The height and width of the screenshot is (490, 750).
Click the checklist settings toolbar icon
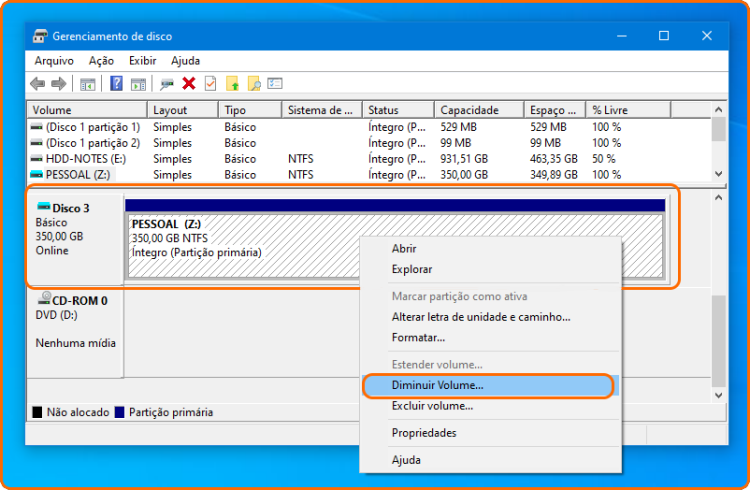click(275, 83)
